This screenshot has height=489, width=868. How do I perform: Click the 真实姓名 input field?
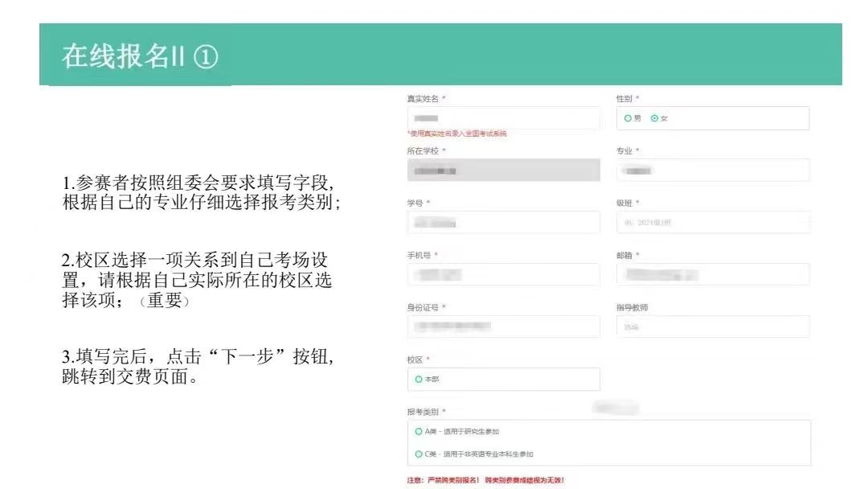coord(503,118)
